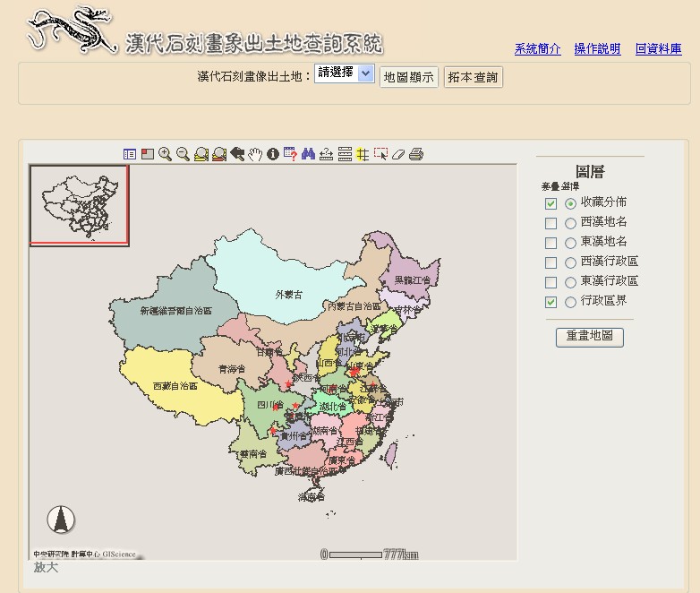
Task: Select the 東漢地名 radio button
Action: click(x=570, y=243)
